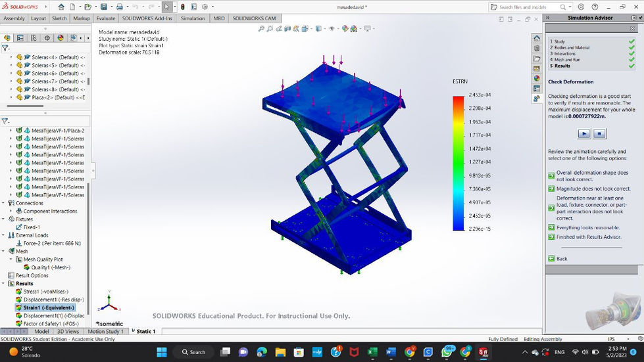The image size is (644, 362).
Task: Open File Explorer in the task pane
Action: point(537,58)
